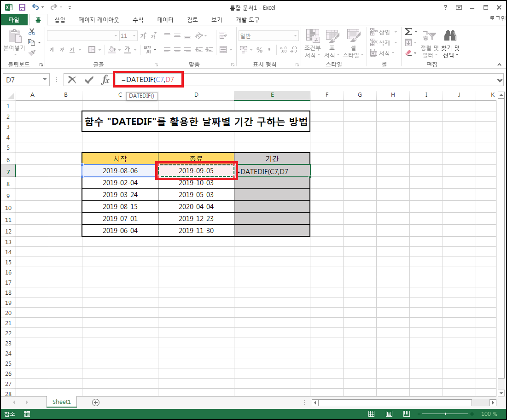
Task: Click the Format as Table icon
Action: [x=332, y=36]
